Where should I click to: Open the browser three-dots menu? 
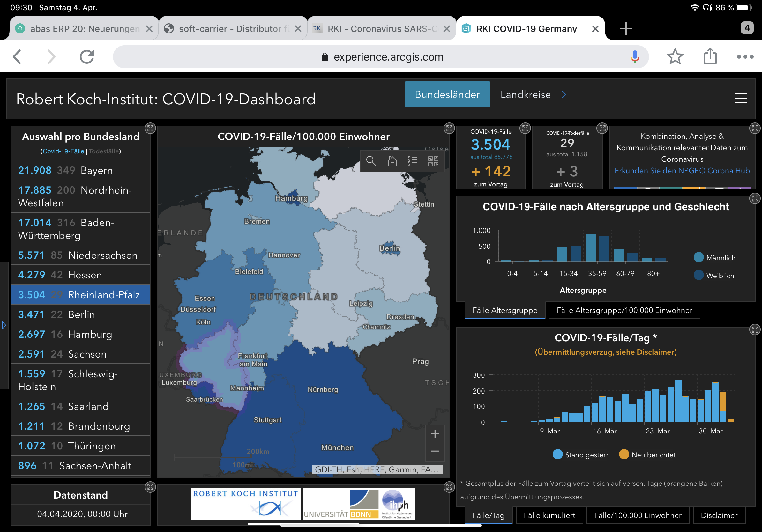coord(745,57)
